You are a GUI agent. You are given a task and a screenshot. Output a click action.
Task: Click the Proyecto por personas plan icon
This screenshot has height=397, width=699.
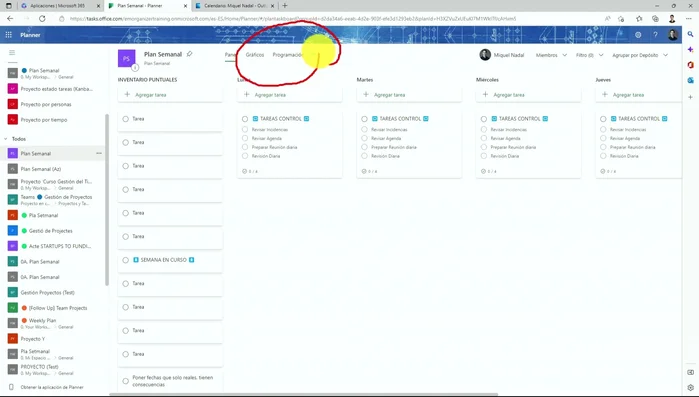pos(13,104)
